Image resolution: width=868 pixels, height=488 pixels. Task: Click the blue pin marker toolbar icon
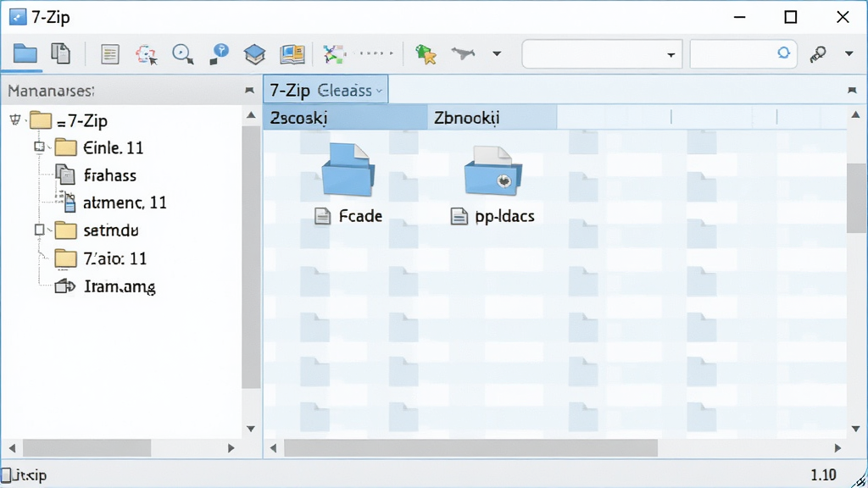(x=220, y=54)
